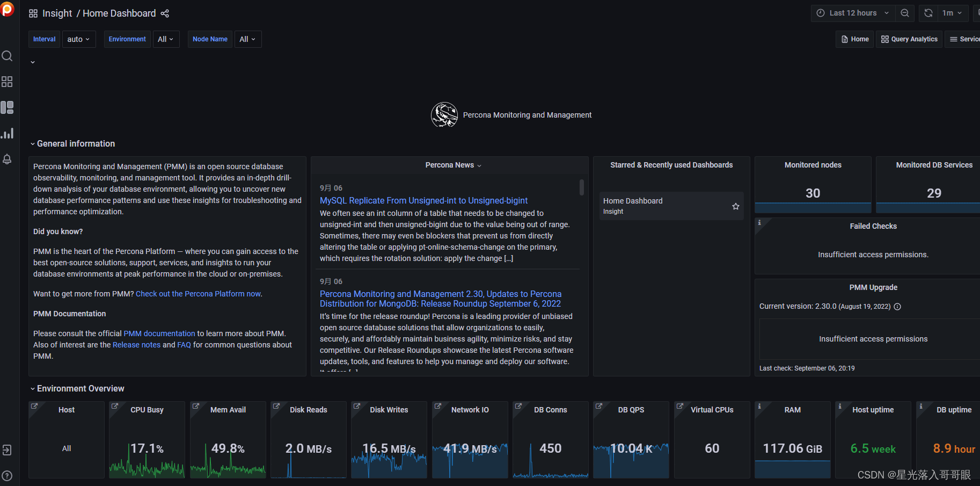Open the Environment All dropdown
This screenshot has height=486, width=980.
coord(166,39)
